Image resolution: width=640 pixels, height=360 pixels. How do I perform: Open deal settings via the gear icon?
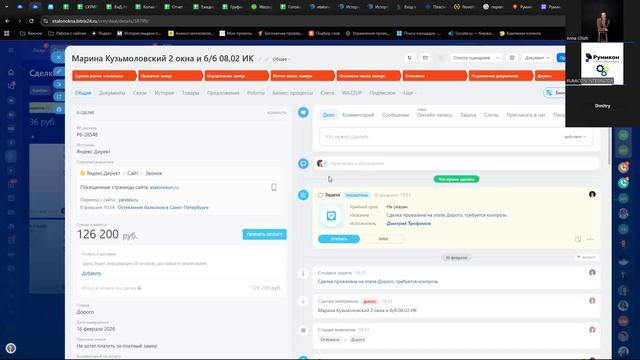pyautogui.click(x=512, y=58)
